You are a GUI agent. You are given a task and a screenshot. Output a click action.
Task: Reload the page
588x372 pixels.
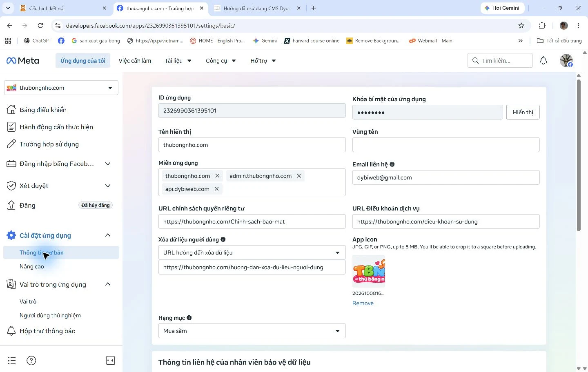[40, 26]
